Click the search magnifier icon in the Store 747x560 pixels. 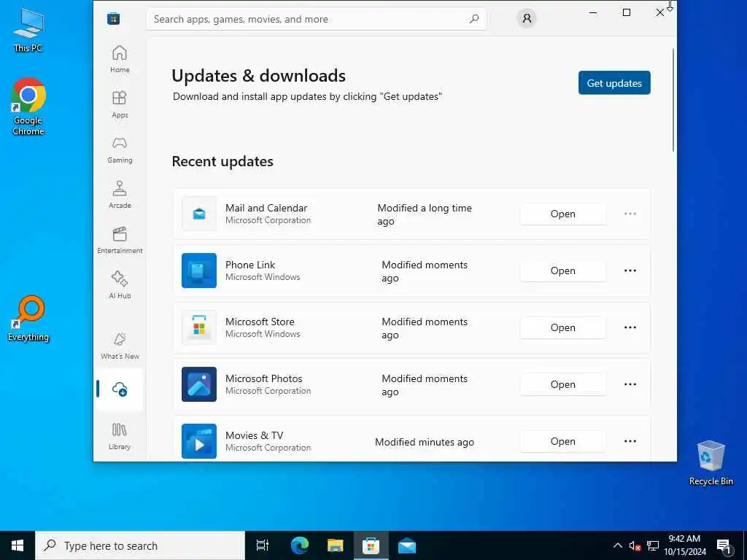click(473, 19)
